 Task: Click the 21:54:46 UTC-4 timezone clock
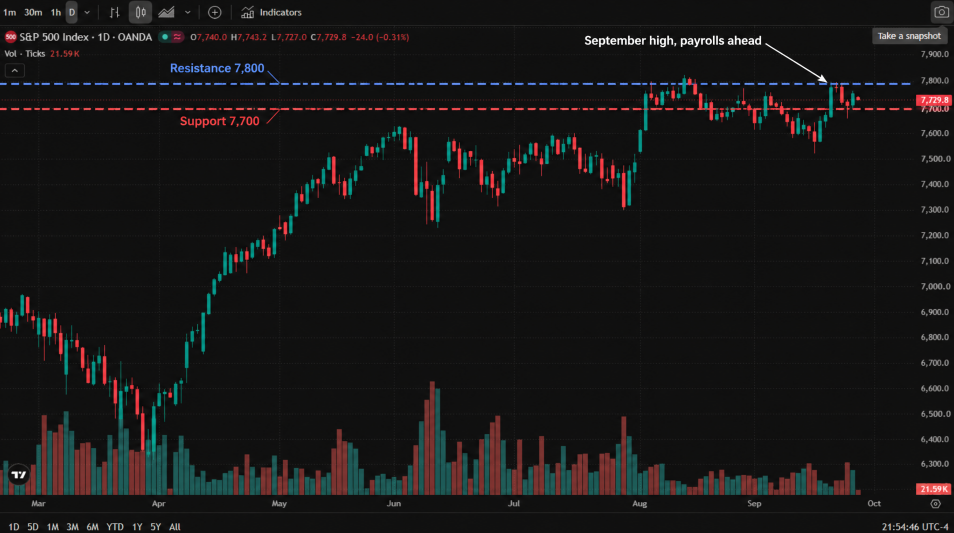coord(915,527)
